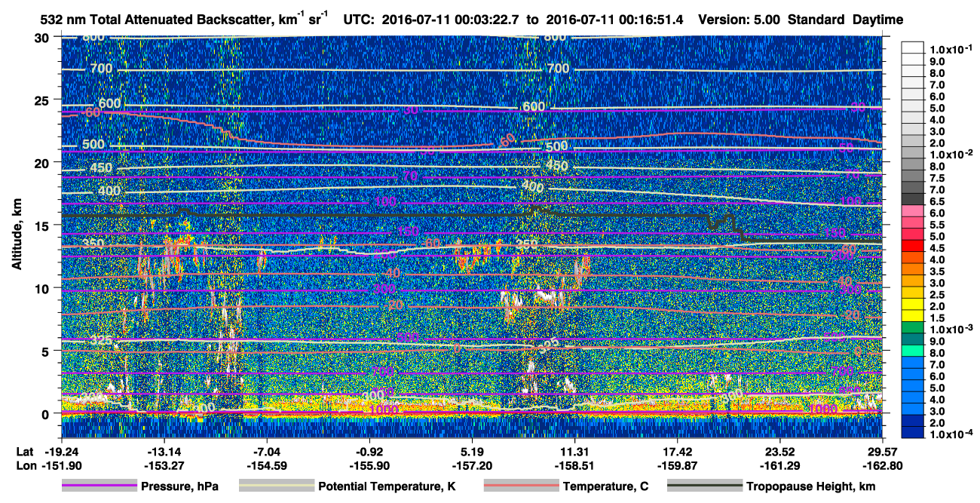Click the altitude tick label "20"
This screenshot has height=503, width=980.
[43, 163]
